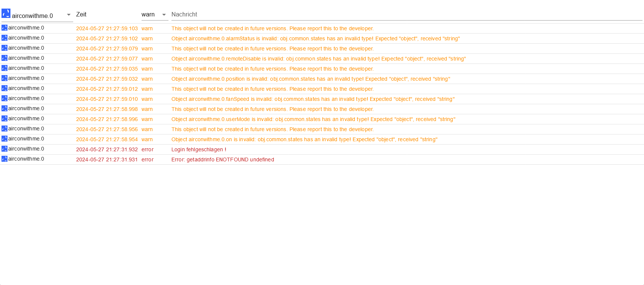The width and height of the screenshot is (644, 285).
Task: Select the airconwithme.0.on is invalid message
Action: 304,139
